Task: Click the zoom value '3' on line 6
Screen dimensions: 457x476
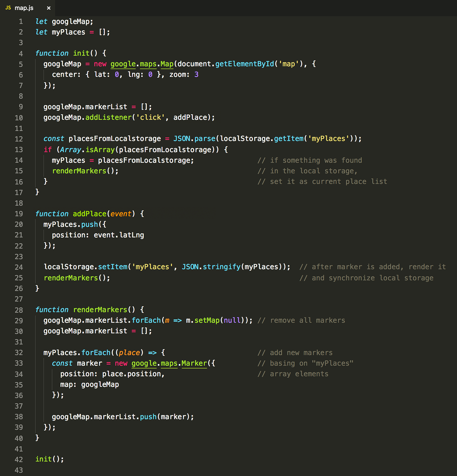Action: tap(197, 75)
